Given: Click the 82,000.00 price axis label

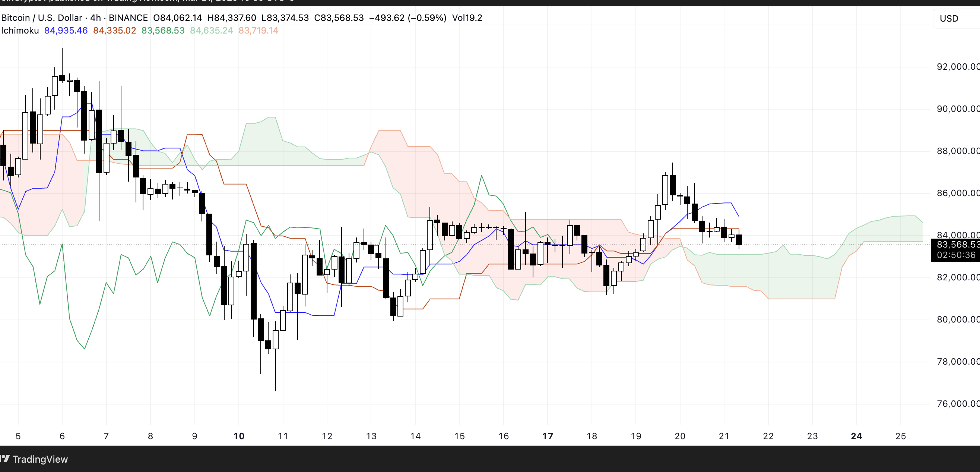Looking at the screenshot, I should [958, 277].
